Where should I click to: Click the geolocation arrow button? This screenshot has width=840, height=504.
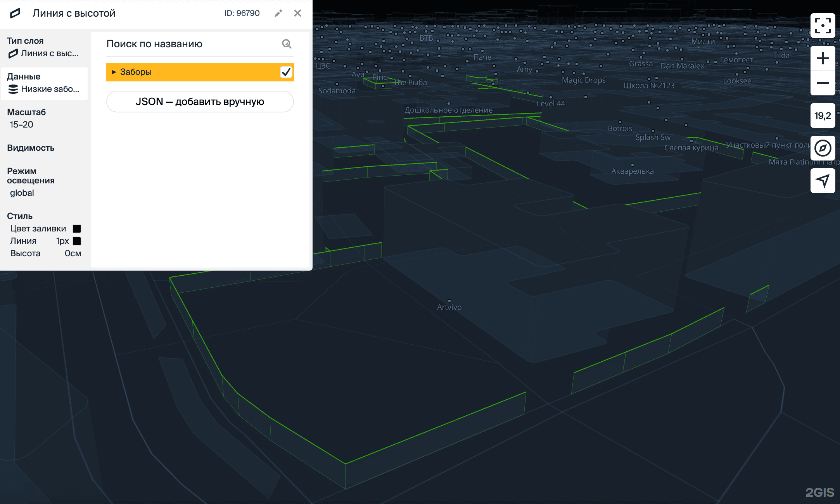coord(823,181)
